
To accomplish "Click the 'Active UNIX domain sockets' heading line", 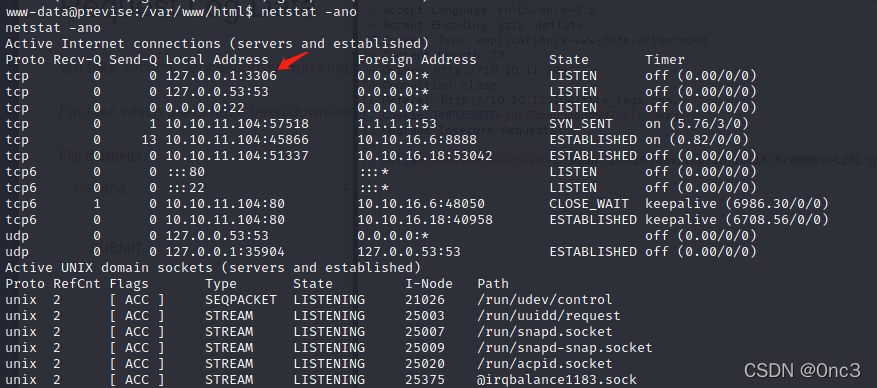I will (x=213, y=268).
